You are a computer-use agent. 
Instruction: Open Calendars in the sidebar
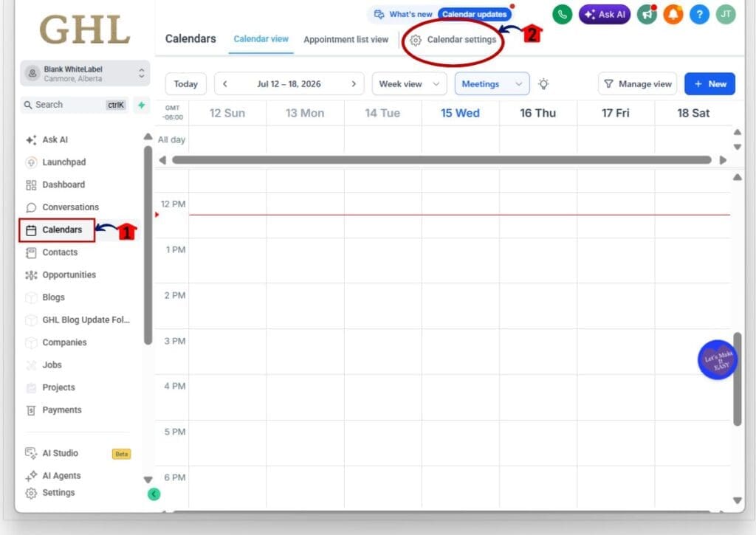(x=57, y=230)
